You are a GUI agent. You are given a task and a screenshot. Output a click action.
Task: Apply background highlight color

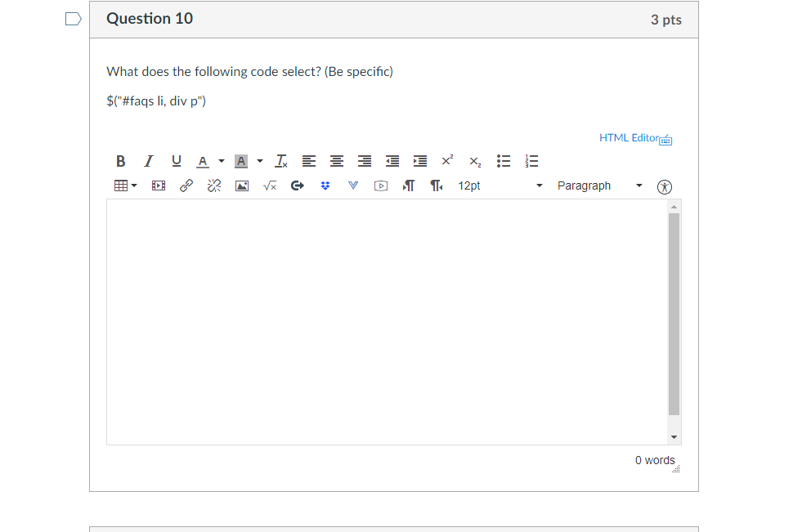coord(241,162)
